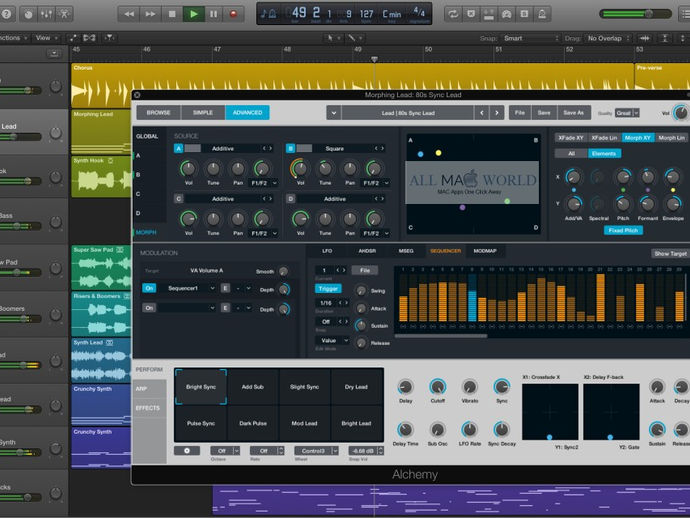Click the waveform horizontal zoom icon
The image size is (690, 518).
click(x=645, y=38)
